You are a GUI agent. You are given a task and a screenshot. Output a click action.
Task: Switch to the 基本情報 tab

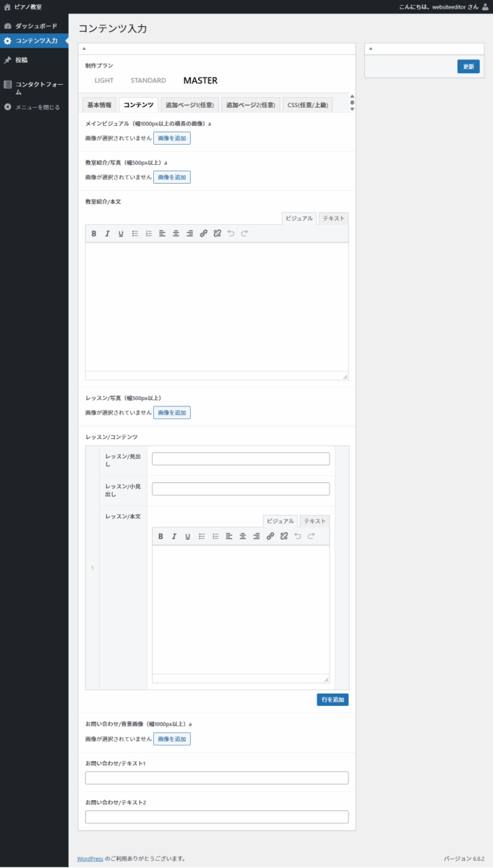point(99,105)
